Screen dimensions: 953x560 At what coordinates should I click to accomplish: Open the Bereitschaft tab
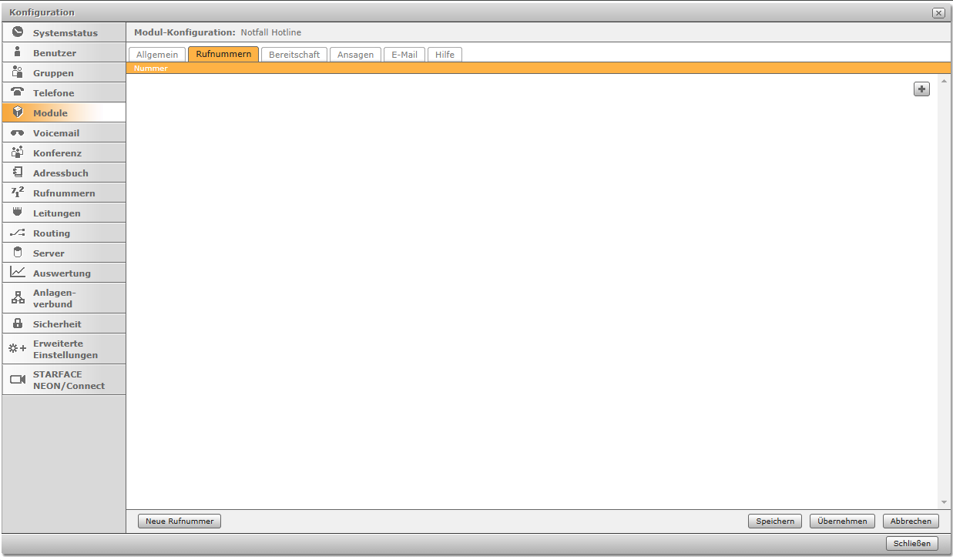[294, 55]
